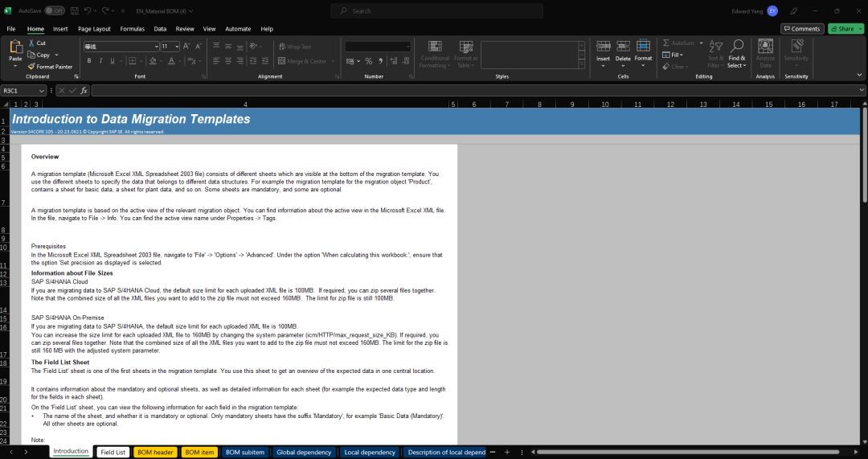Screen dimensions: 868x459
Task: Center text horizontally in the Alignment group
Action: 228,61
